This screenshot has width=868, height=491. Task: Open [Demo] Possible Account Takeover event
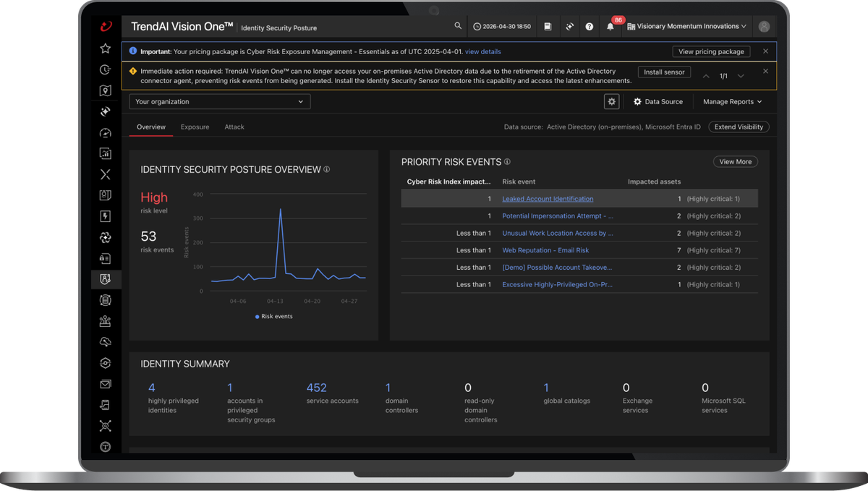558,268
